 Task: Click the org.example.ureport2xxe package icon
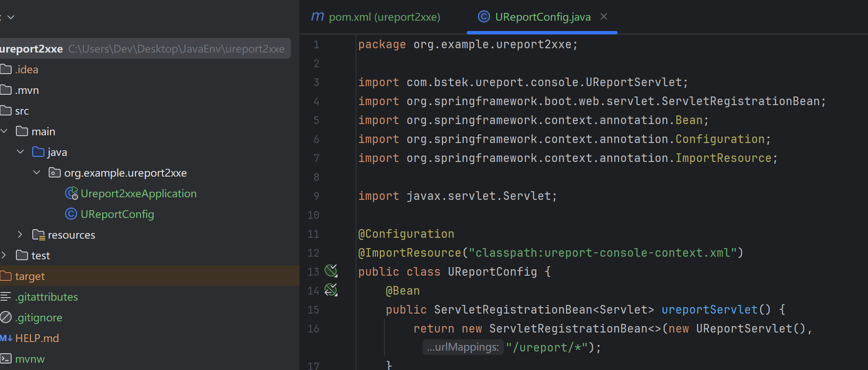click(55, 173)
